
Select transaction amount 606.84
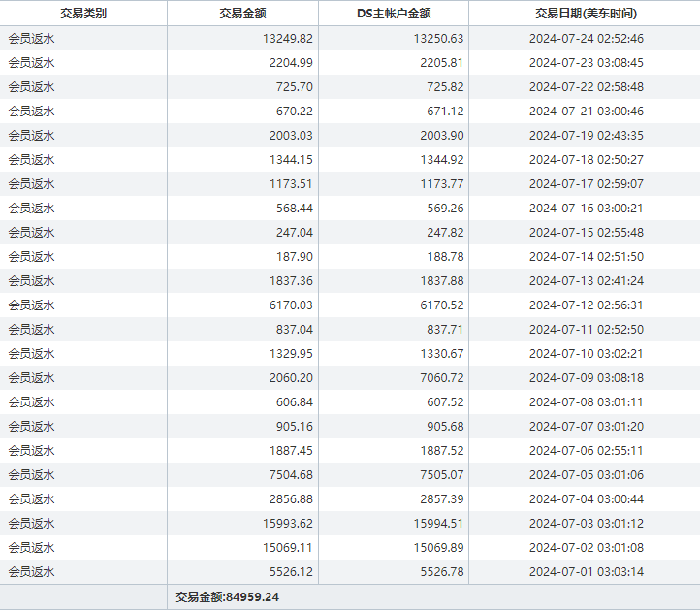pyautogui.click(x=295, y=402)
